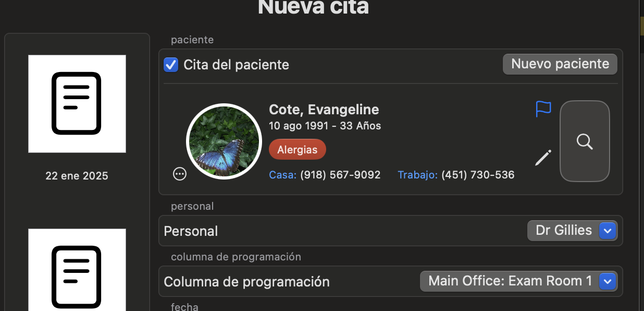This screenshot has width=644, height=311.
Task: Click the blue butterfly patient photo
Action: [224, 141]
